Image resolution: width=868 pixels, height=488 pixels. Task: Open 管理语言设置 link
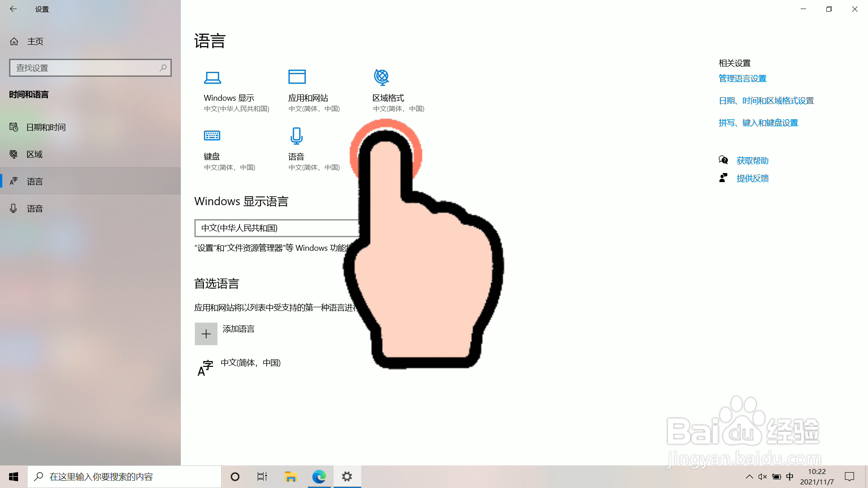pos(743,79)
